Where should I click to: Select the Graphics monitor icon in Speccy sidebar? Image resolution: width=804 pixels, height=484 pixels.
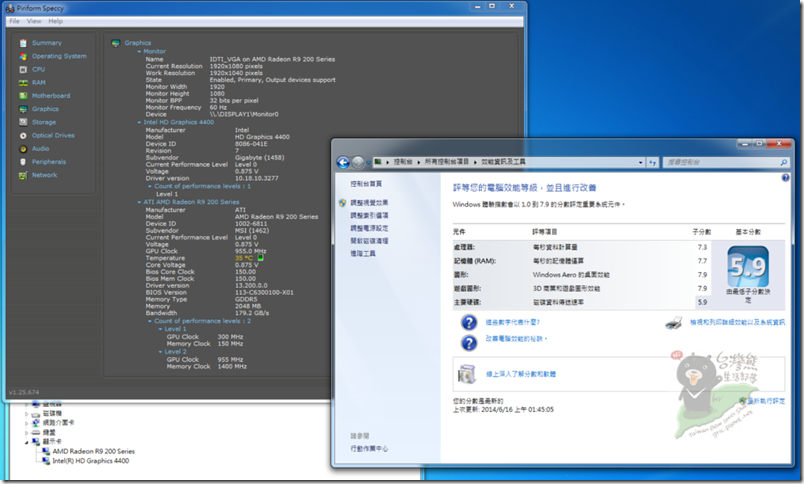[x=23, y=109]
